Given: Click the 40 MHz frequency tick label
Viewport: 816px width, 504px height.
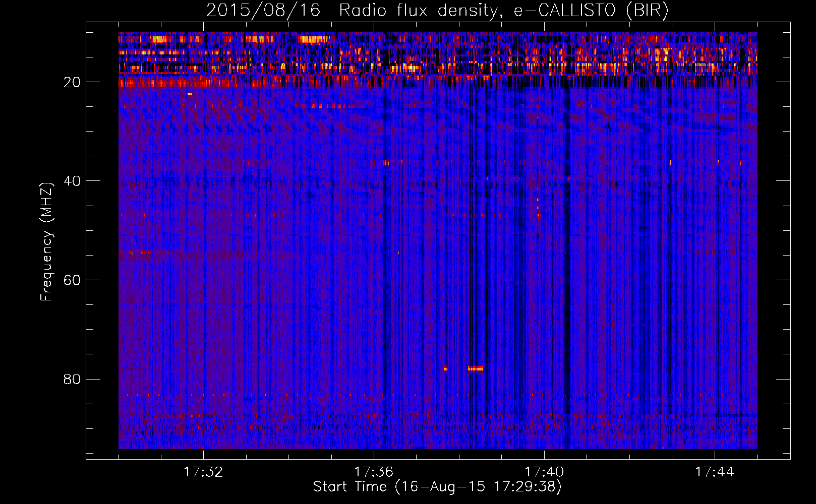Looking at the screenshot, I should pos(72,181).
